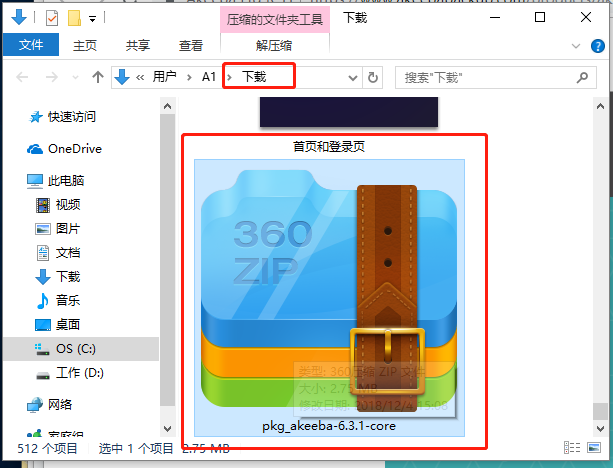Click 下载 in the address breadcrumb

[x=255, y=77]
